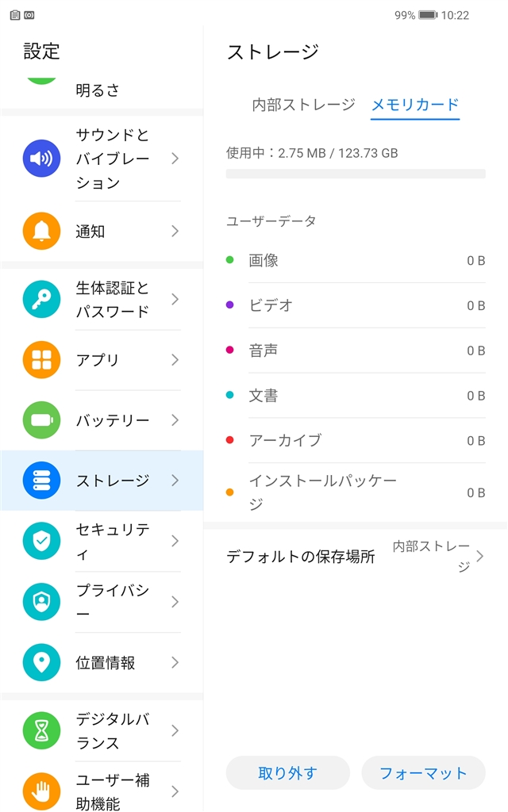Tap the Apps grid icon
The image size is (508, 812).
coord(41,360)
